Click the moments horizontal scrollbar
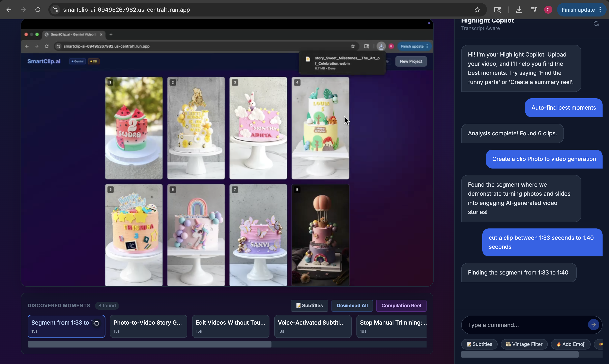Viewport: 609px width, 364px height. [149, 344]
